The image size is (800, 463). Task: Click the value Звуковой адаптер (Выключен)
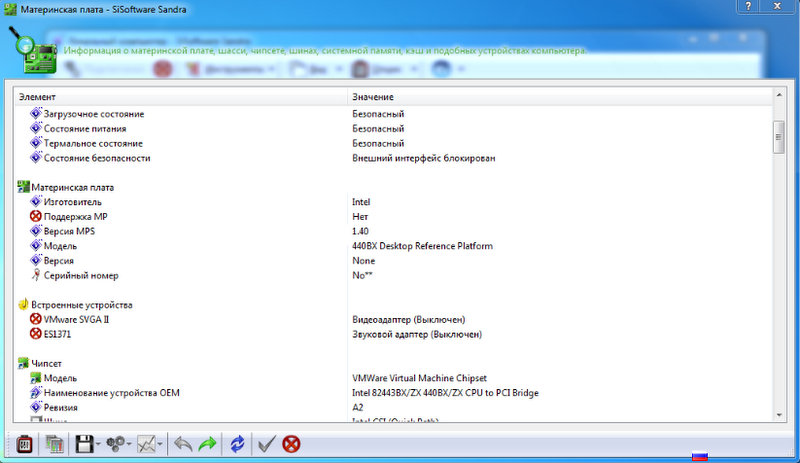click(417, 334)
